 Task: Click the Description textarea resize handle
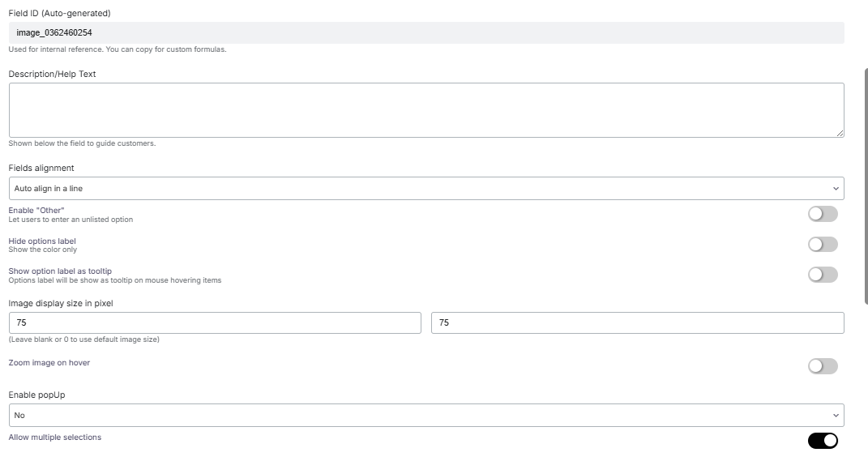(x=840, y=133)
